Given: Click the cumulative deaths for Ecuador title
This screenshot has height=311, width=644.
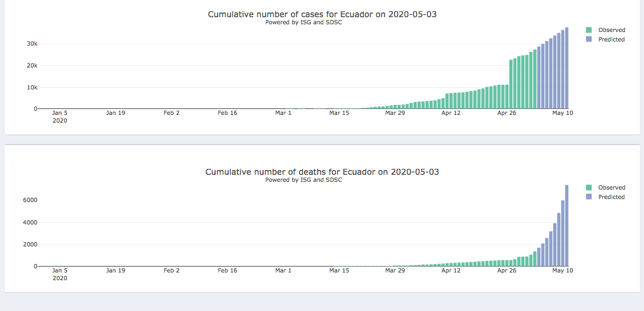Looking at the screenshot, I should 322,172.
